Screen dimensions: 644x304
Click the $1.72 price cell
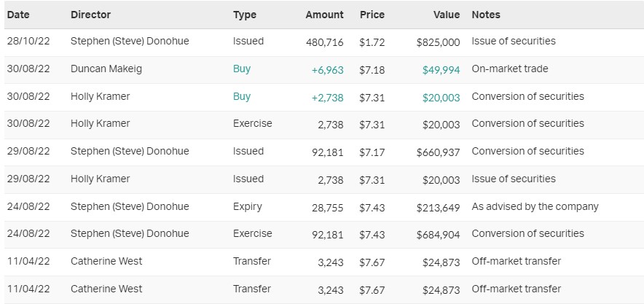[372, 42]
